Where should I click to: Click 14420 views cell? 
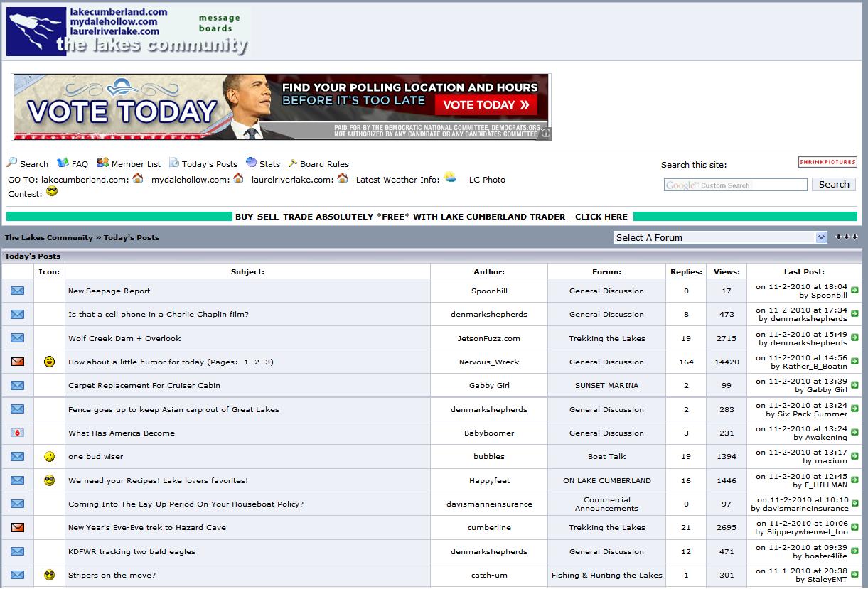click(727, 362)
